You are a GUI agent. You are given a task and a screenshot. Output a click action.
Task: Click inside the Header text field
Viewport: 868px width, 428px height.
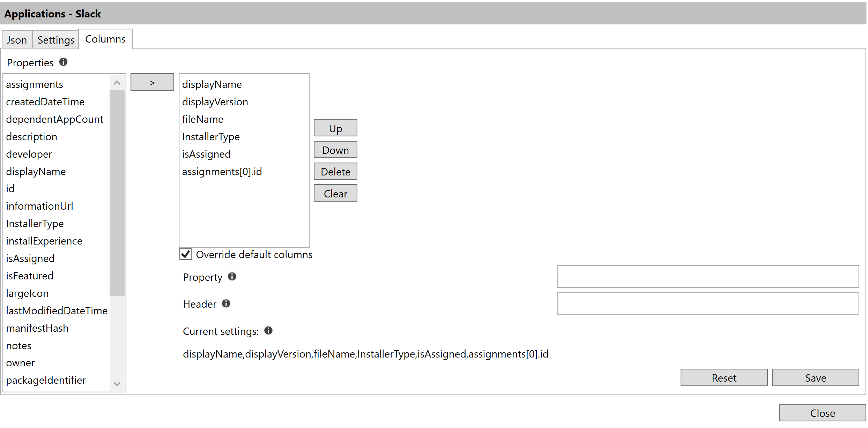click(x=709, y=303)
